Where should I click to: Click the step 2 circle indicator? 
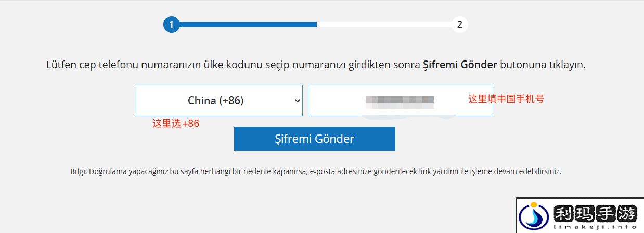pyautogui.click(x=459, y=24)
